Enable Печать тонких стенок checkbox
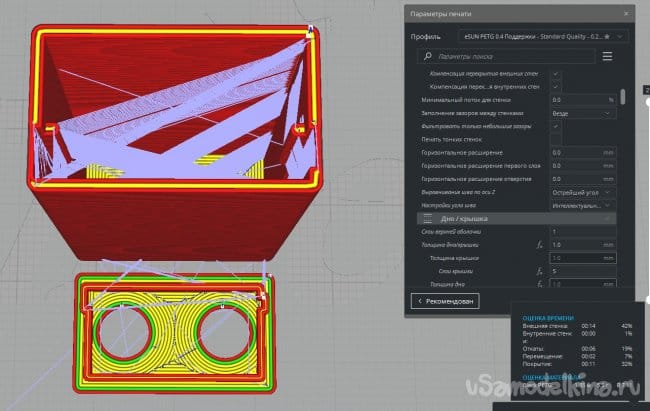The image size is (650, 411). point(556,139)
